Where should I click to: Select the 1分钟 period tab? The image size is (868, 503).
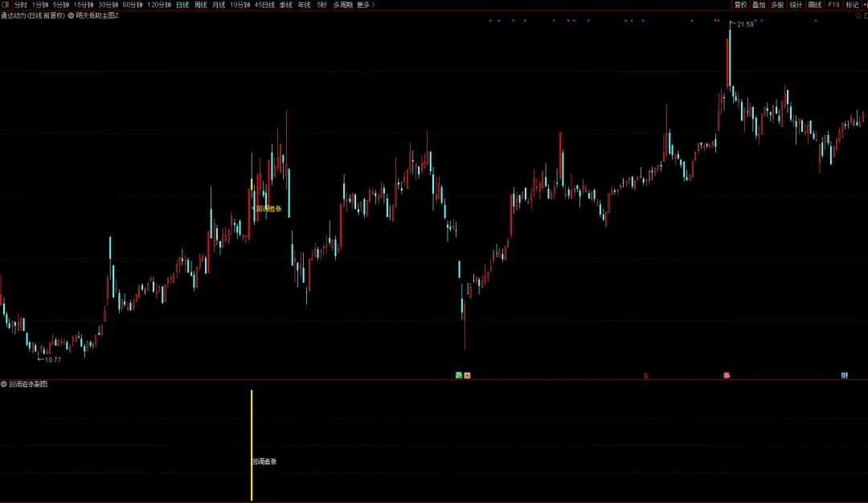(40, 5)
